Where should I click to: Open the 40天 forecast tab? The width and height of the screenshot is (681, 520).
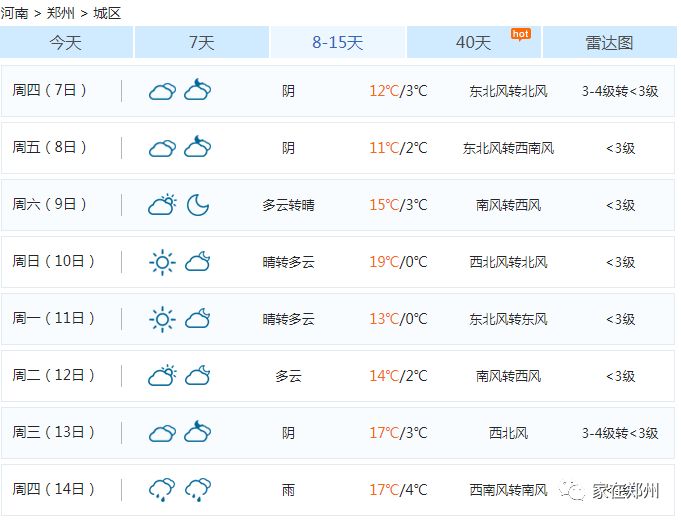click(x=473, y=42)
